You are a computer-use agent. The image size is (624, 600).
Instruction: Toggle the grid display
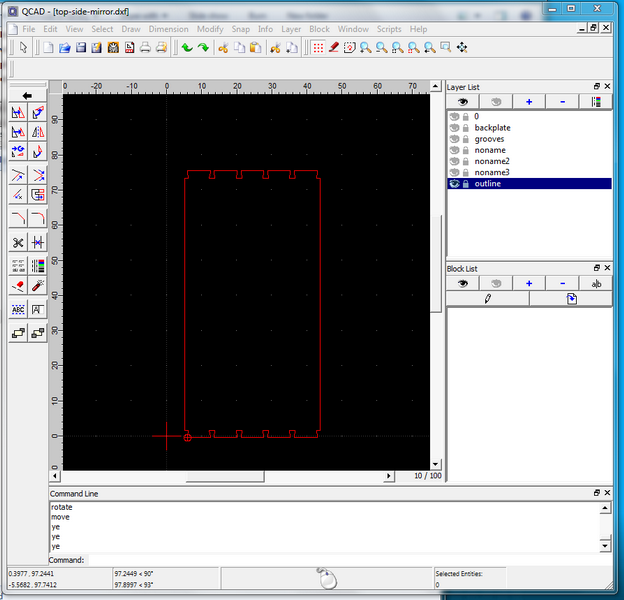click(x=318, y=48)
